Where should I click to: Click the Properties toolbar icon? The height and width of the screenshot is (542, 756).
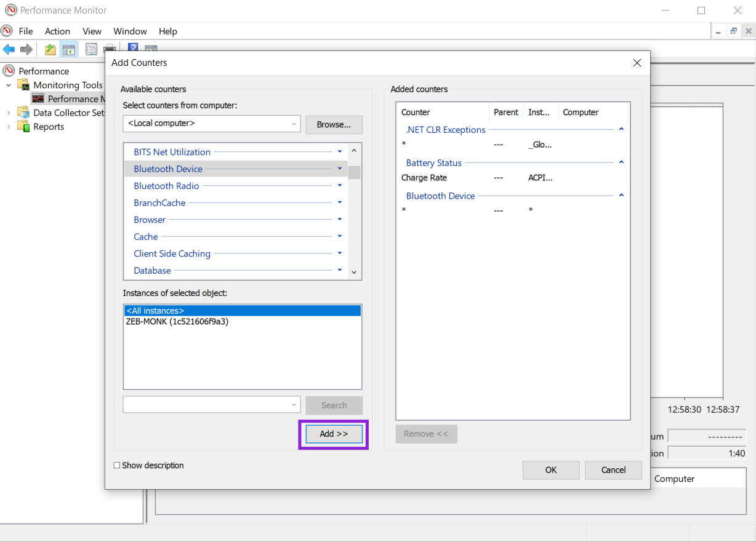91,49
